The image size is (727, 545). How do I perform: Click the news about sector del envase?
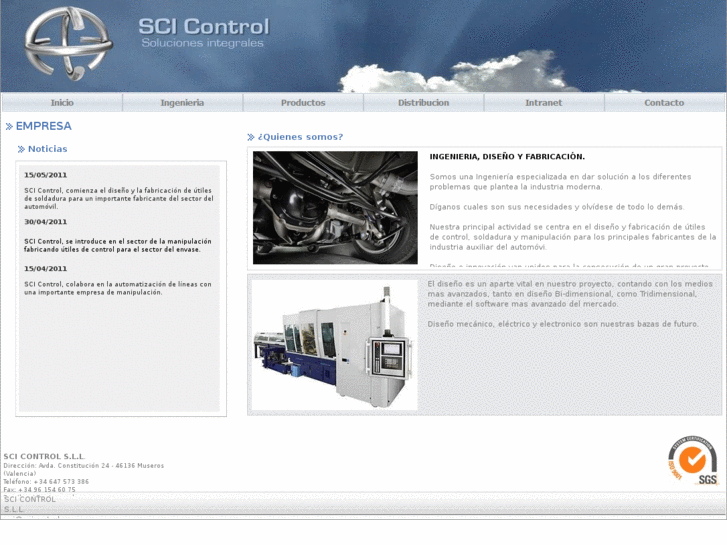coord(118,245)
